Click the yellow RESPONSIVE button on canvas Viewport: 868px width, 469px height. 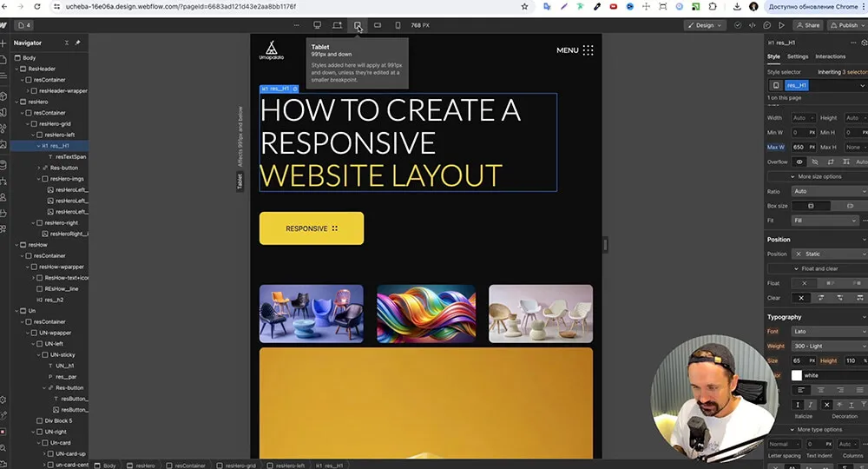pyautogui.click(x=312, y=228)
